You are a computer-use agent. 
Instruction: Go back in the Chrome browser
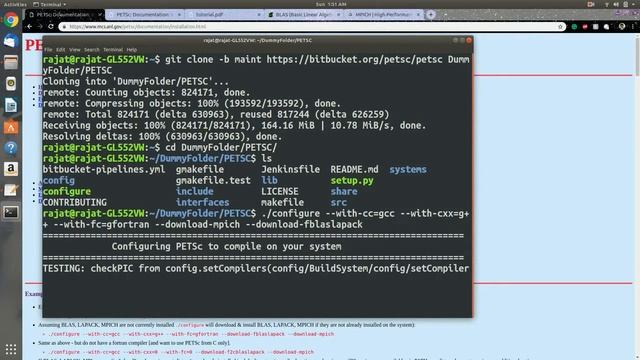point(29,27)
